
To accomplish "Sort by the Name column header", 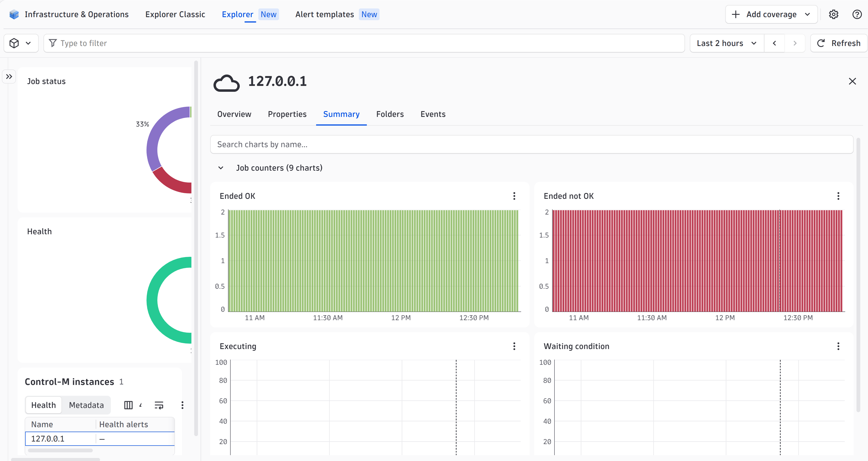I will click(x=42, y=424).
